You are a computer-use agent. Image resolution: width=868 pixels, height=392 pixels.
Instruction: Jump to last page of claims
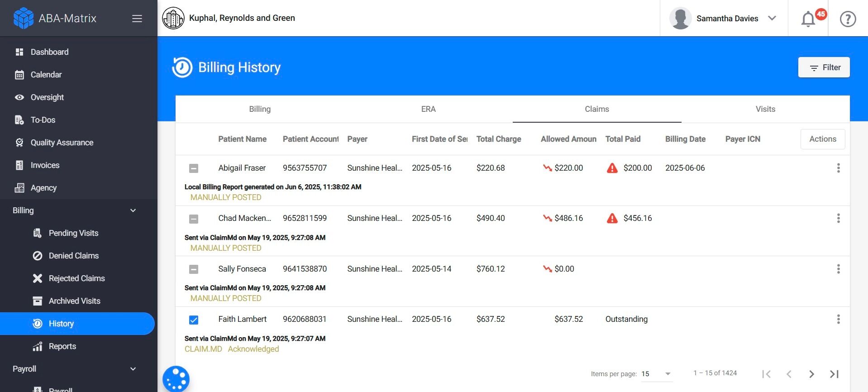pos(834,374)
